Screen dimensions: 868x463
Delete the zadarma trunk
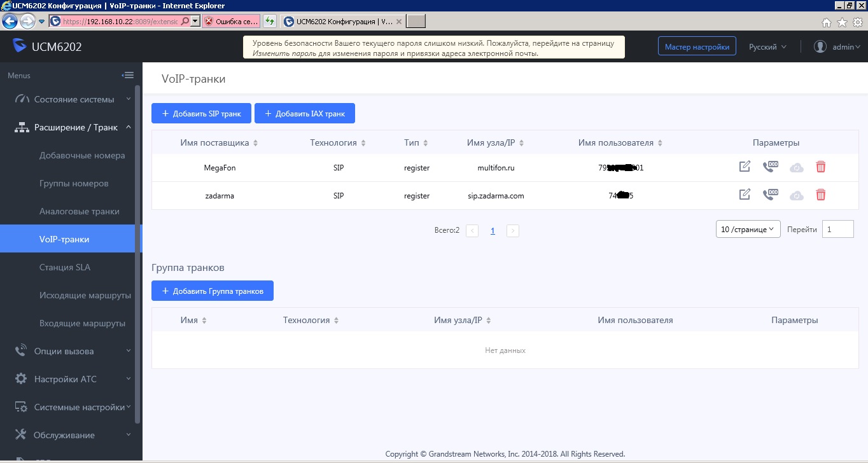click(821, 195)
